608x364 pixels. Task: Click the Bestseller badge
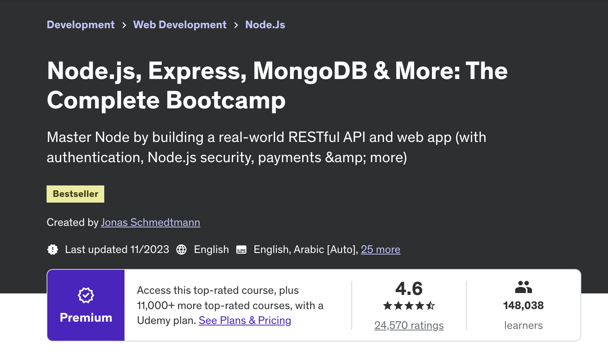[x=75, y=194]
